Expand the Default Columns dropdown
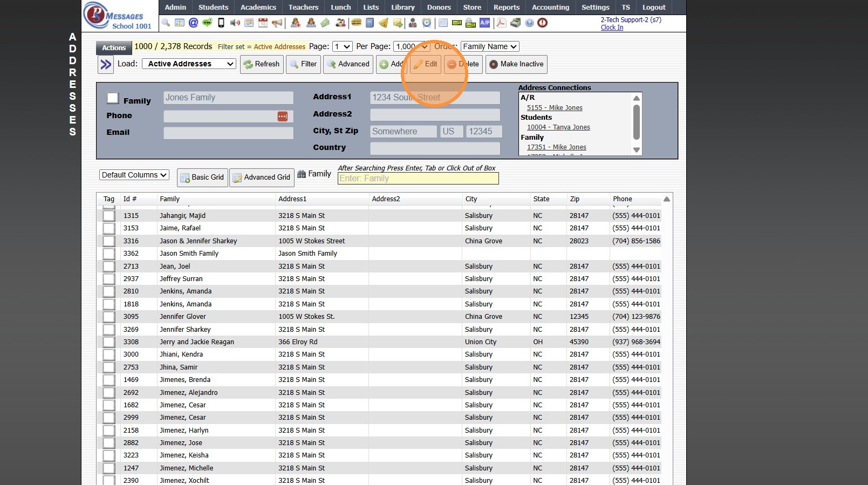Image resolution: width=868 pixels, height=485 pixels. pos(134,175)
